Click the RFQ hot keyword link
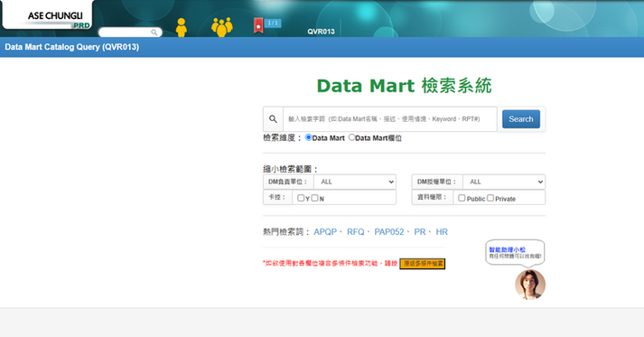Screen dimensions: 644x337 coord(355,232)
